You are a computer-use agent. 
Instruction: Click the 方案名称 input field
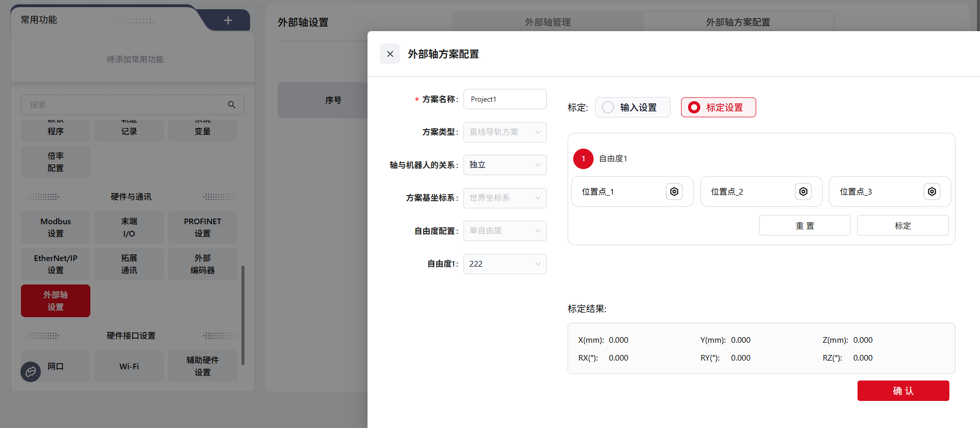(504, 99)
